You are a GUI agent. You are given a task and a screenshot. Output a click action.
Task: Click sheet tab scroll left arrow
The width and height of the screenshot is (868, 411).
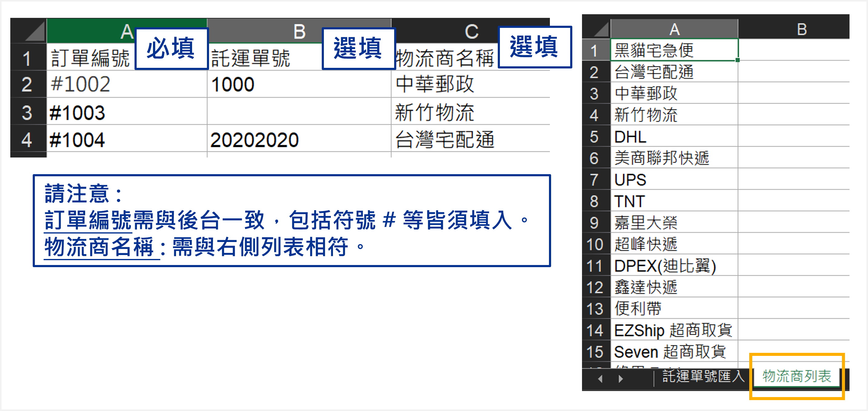[600, 379]
